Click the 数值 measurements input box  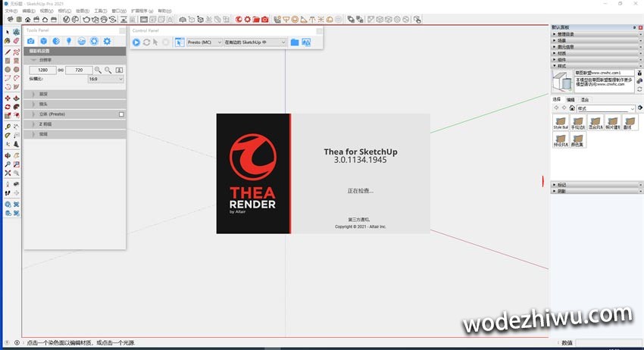[x=609, y=342]
